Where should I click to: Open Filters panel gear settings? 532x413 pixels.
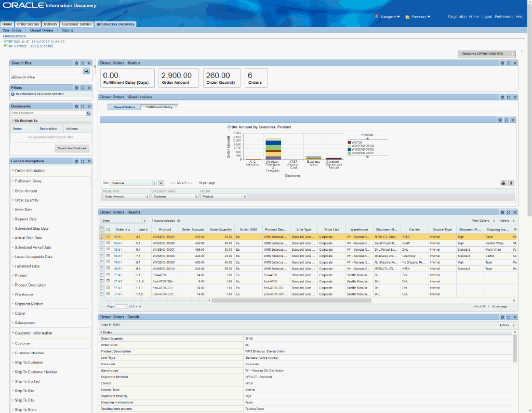[x=76, y=87]
